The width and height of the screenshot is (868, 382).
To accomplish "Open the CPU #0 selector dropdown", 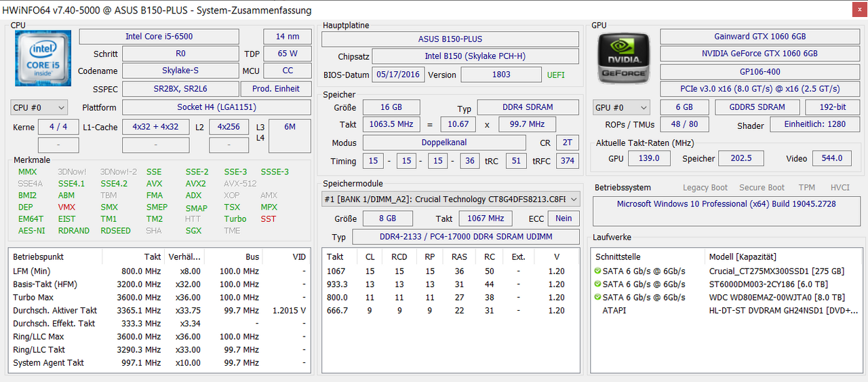I will click(39, 107).
